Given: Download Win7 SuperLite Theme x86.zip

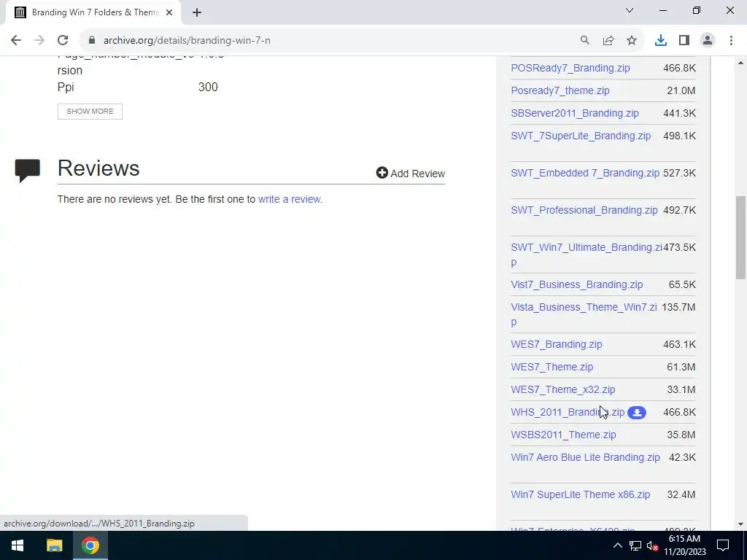Looking at the screenshot, I should point(580,495).
